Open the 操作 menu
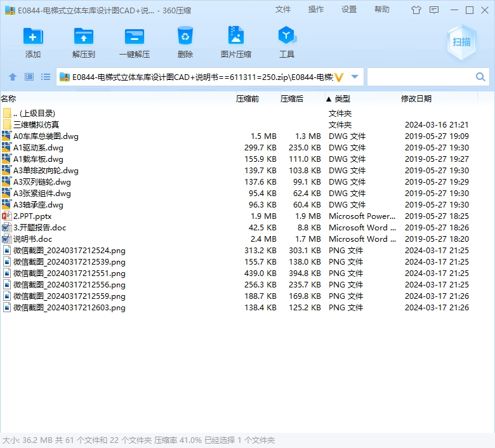 (x=316, y=10)
